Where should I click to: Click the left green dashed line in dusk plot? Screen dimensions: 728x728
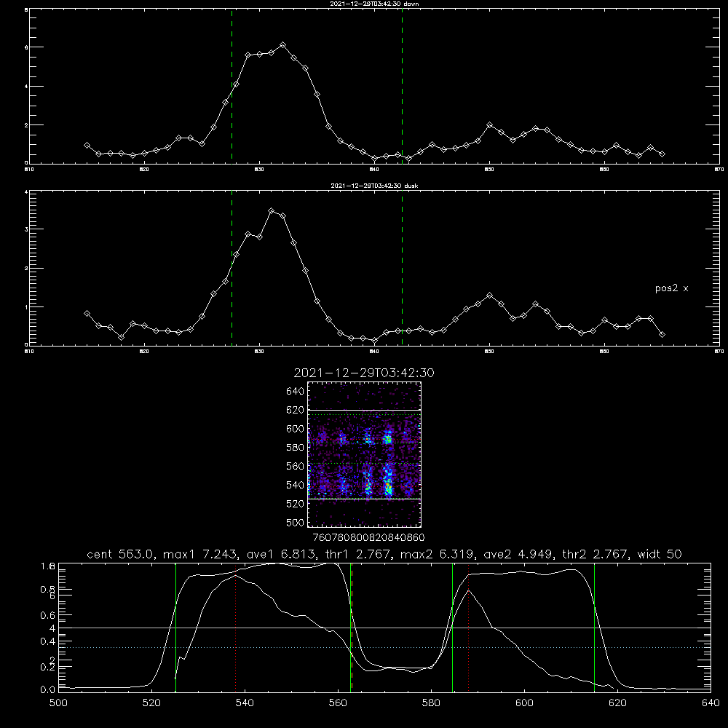[x=232, y=268]
